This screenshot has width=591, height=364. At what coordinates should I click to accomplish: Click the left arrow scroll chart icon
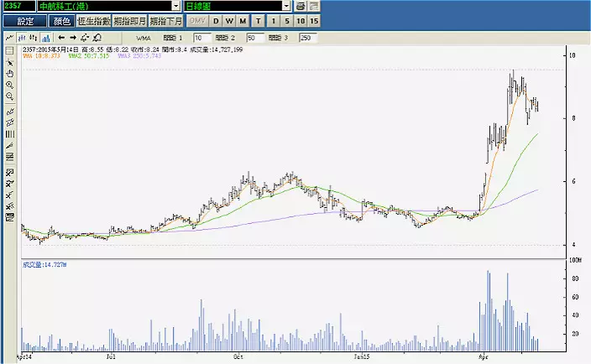pyautogui.click(x=61, y=38)
